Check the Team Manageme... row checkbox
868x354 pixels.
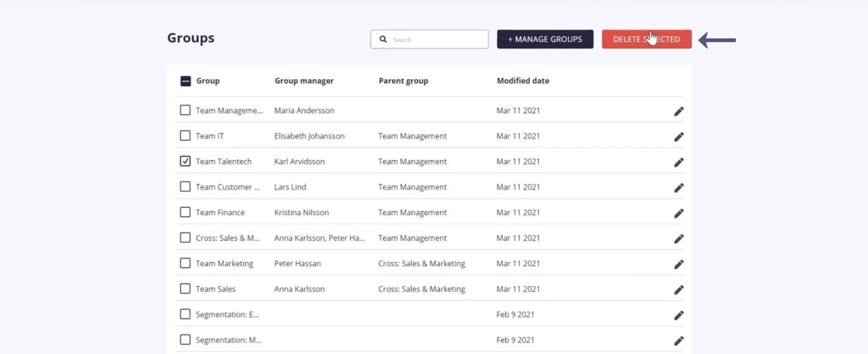point(185,110)
